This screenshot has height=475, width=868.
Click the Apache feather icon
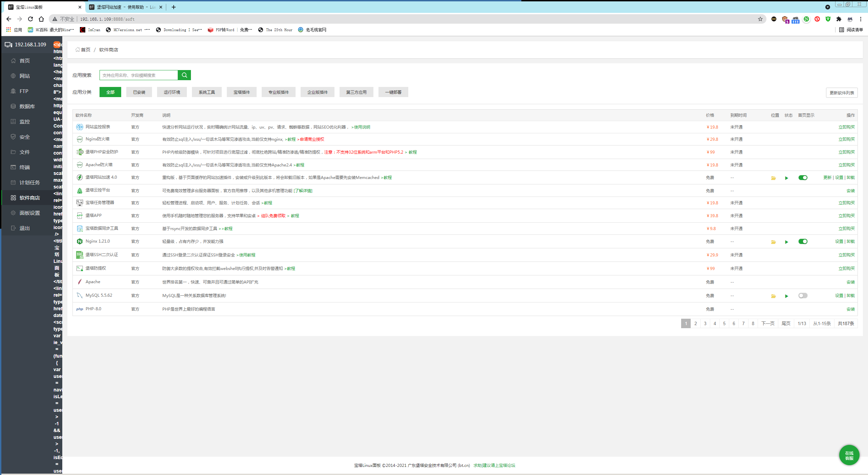[x=80, y=282]
